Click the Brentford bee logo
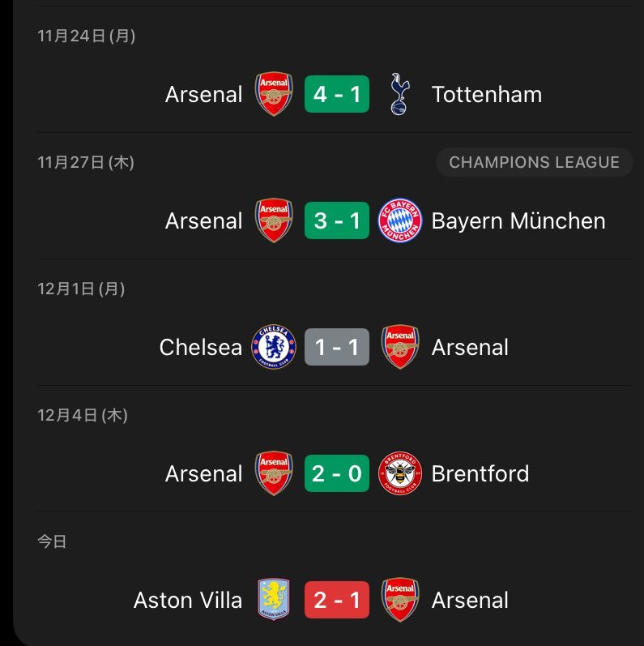The image size is (644, 646). coord(400,473)
